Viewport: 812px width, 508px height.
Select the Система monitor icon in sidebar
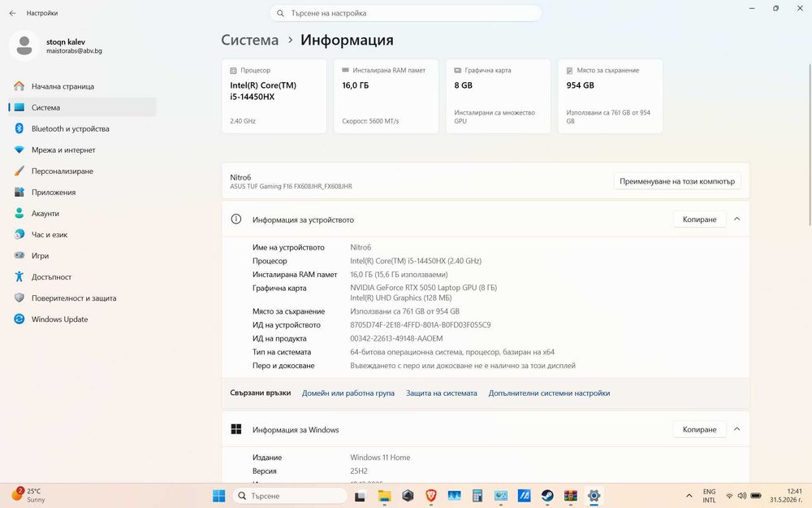click(x=19, y=107)
